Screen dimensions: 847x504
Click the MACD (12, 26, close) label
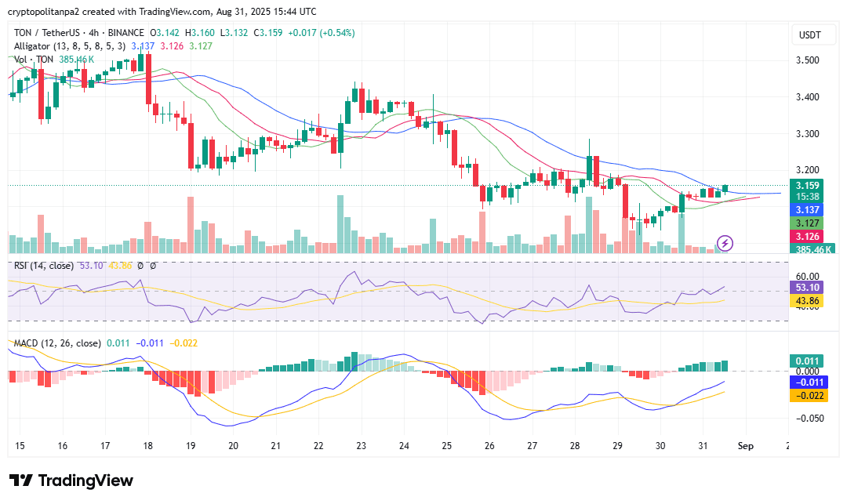[56, 343]
